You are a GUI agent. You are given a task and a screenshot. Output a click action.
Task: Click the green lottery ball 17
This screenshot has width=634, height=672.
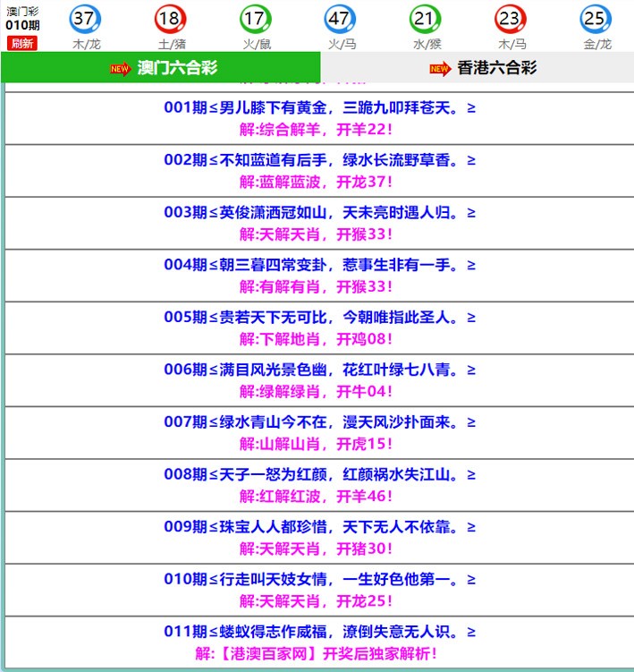(255, 19)
